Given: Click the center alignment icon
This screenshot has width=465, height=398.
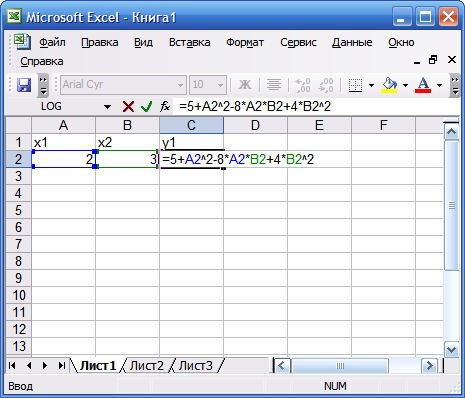Looking at the screenshot, I should [274, 85].
